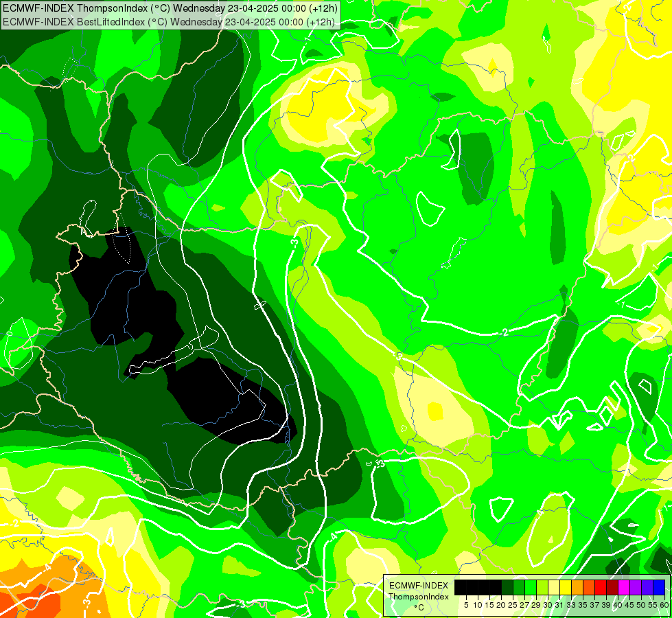
Task: Select the orange 33–35 legend swatch
Action: pyautogui.click(x=577, y=587)
